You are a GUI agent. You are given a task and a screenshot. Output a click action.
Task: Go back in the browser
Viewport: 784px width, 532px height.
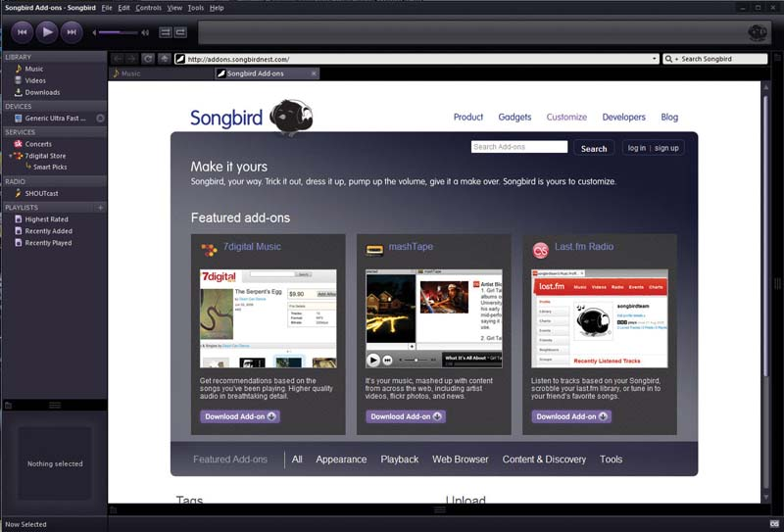pos(118,59)
